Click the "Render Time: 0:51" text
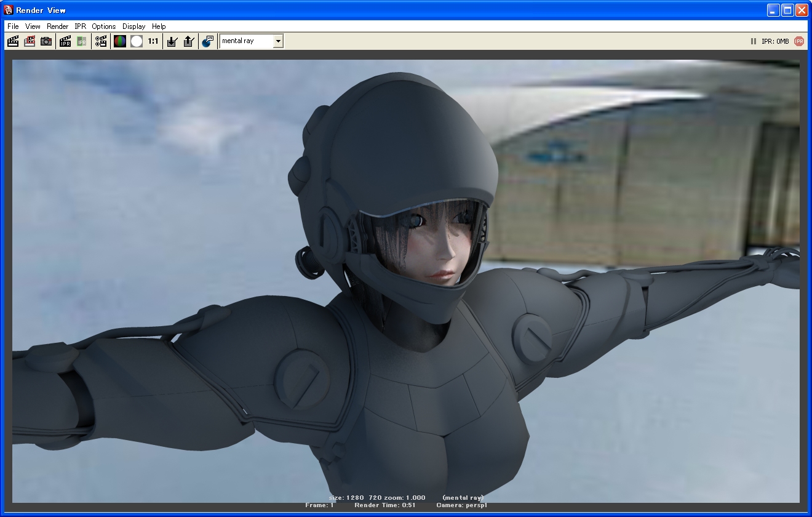 tap(385, 505)
